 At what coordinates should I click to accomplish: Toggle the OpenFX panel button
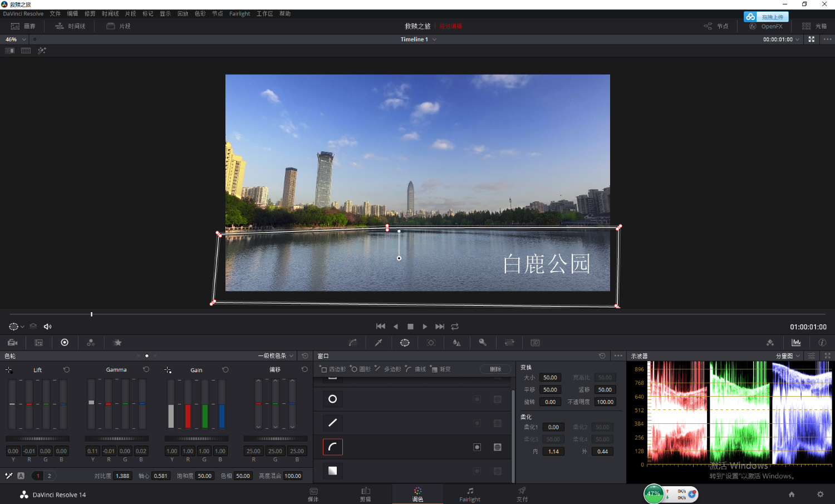766,26
